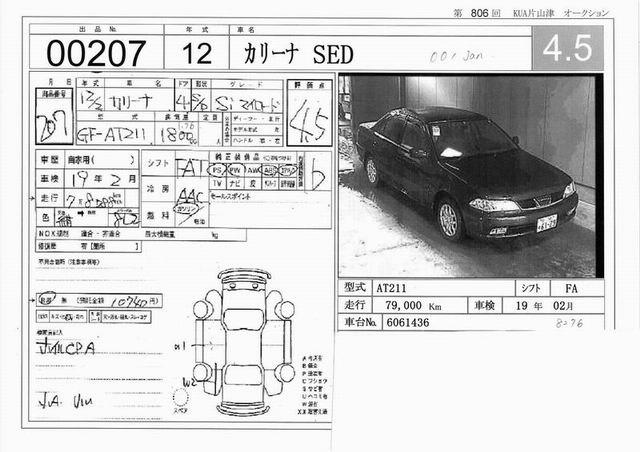Click the handwritten notes ending in CPA
Screen dimensions: 640x452
pyautogui.click(x=66, y=347)
